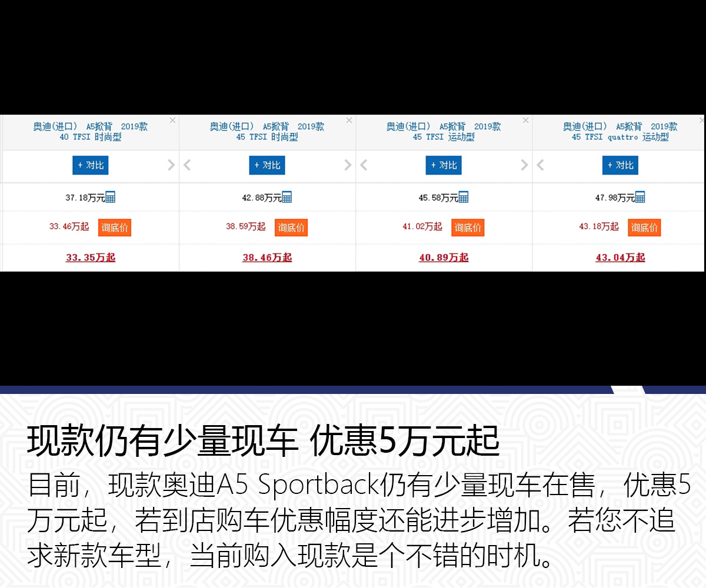Remove the 45 TFSI 时尚型 column
The width and height of the screenshot is (706, 588).
(x=349, y=120)
